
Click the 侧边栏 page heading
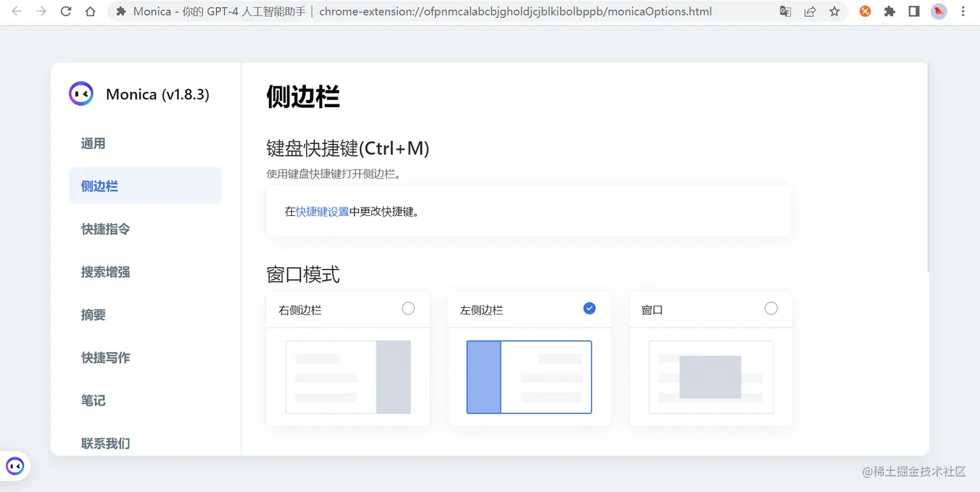pyautogui.click(x=303, y=97)
